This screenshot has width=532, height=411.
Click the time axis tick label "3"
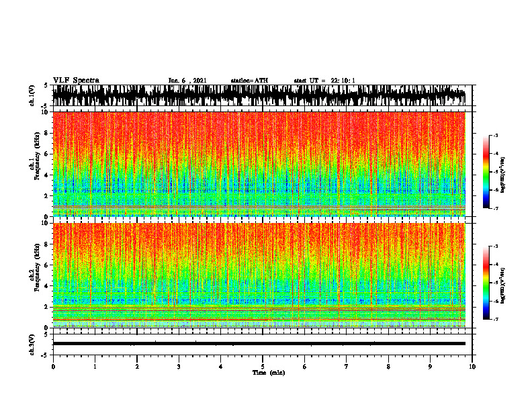coord(179,367)
